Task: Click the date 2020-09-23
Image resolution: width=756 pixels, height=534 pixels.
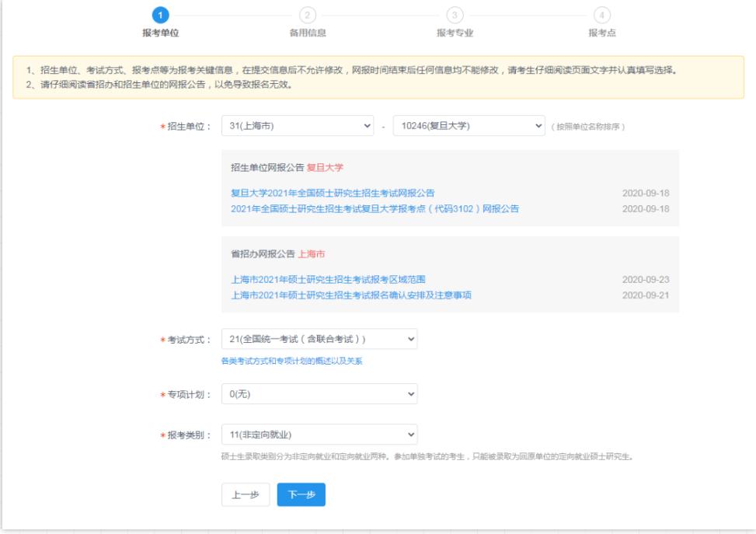Action: tap(646, 279)
